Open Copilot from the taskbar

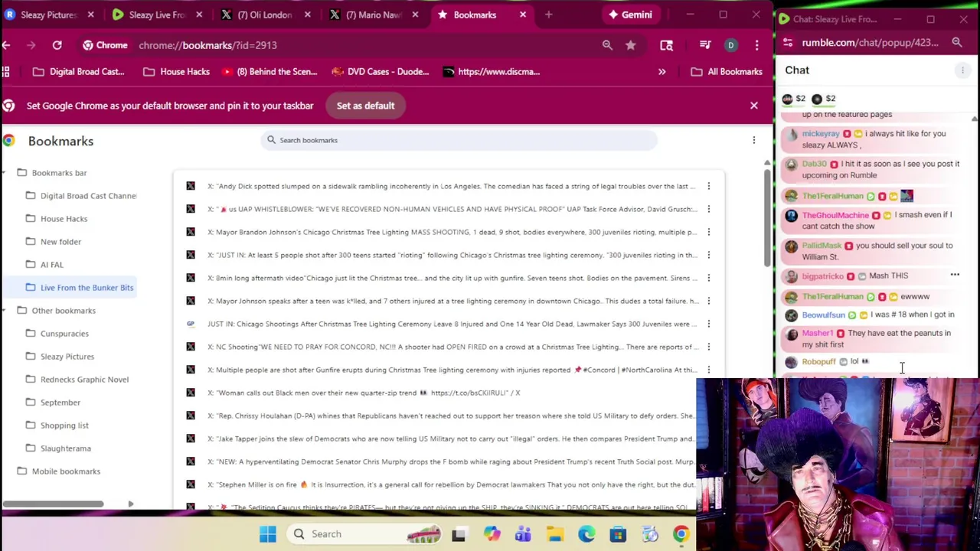coord(492,534)
